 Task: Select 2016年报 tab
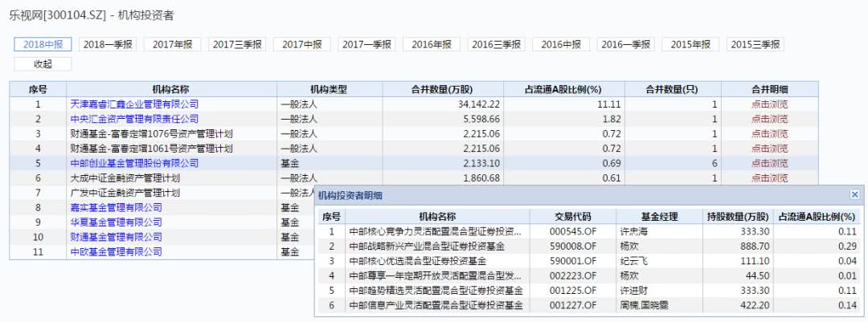point(432,45)
